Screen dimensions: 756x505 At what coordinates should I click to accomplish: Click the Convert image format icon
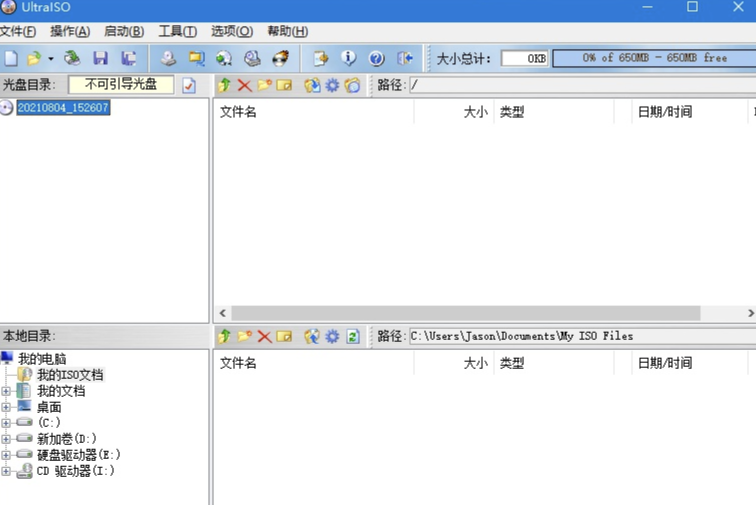point(196,58)
